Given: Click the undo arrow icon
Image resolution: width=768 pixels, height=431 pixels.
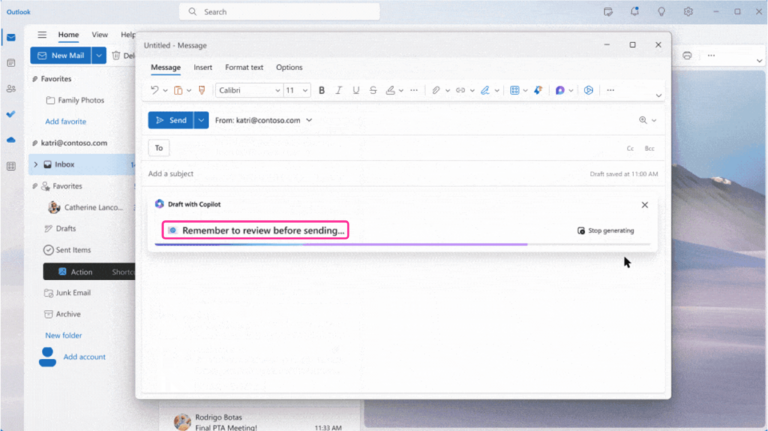Looking at the screenshot, I should [155, 90].
